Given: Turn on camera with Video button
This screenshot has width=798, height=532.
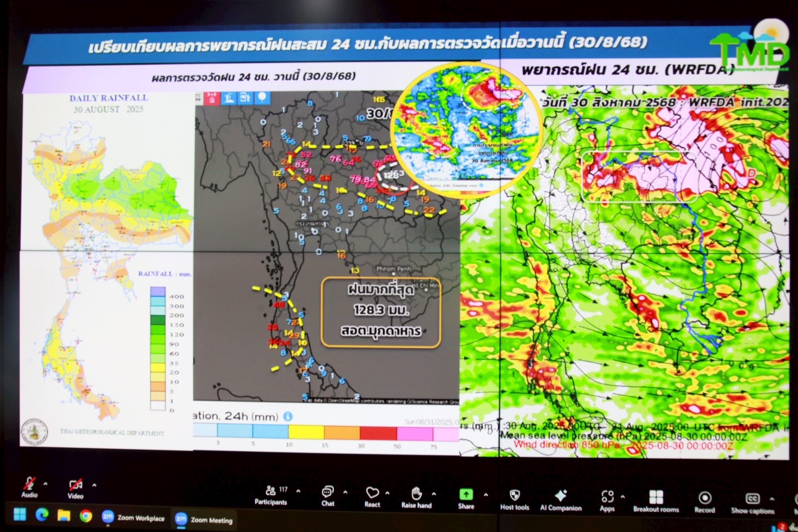Looking at the screenshot, I should point(75,487).
